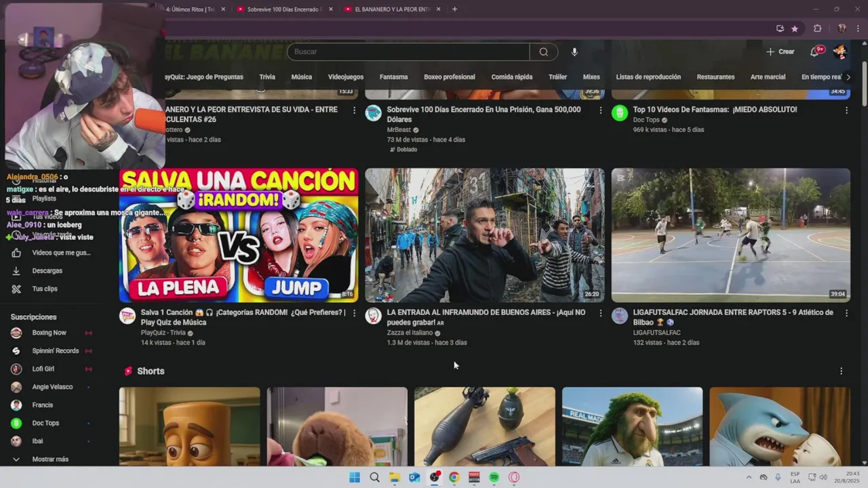Select the Arte marcial filter chip
The height and width of the screenshot is (488, 868).
768,77
